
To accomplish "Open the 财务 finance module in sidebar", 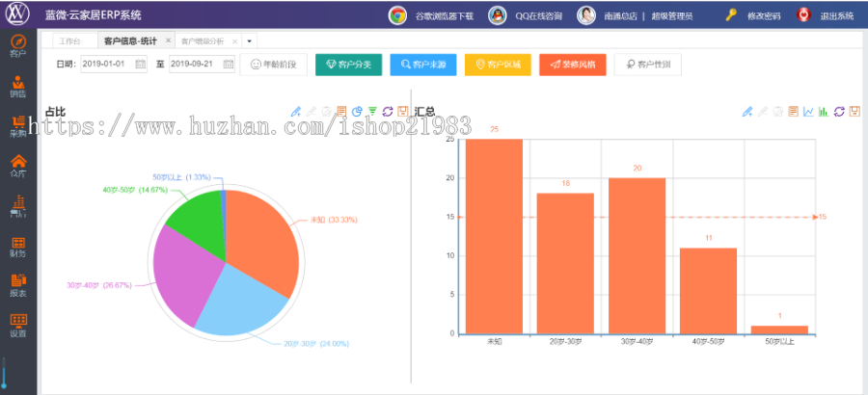I will pos(17,246).
